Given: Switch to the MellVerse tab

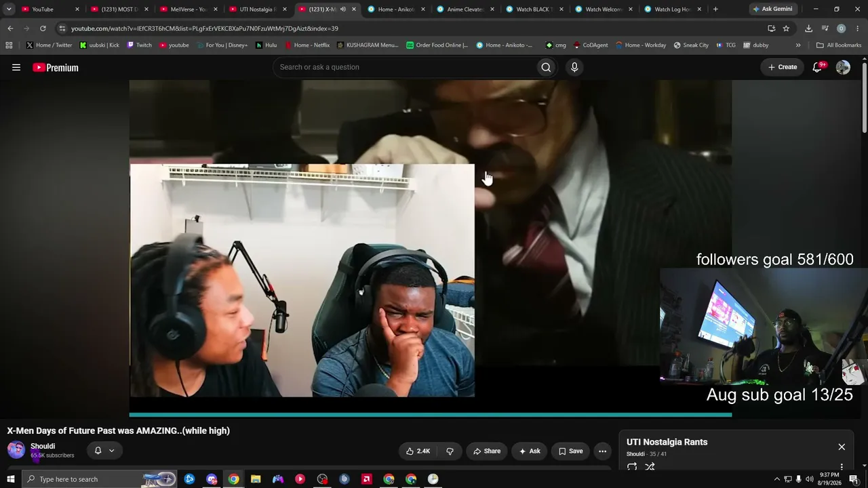Looking at the screenshot, I should 189,9.
